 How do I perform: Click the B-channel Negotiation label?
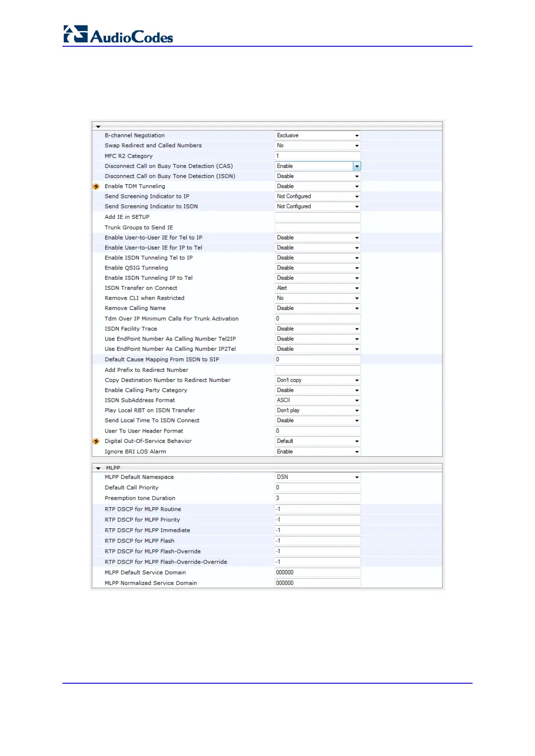pos(135,135)
